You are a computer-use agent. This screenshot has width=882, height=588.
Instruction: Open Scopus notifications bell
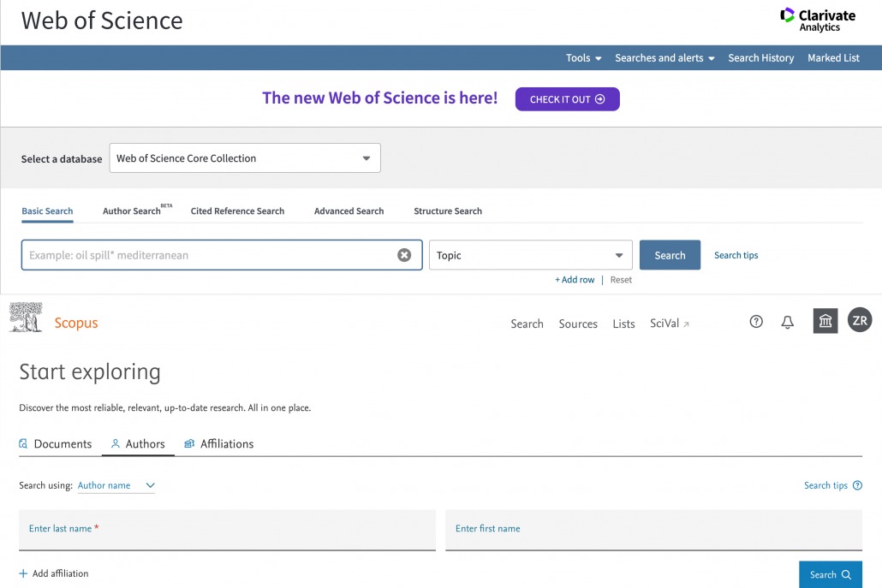(788, 322)
